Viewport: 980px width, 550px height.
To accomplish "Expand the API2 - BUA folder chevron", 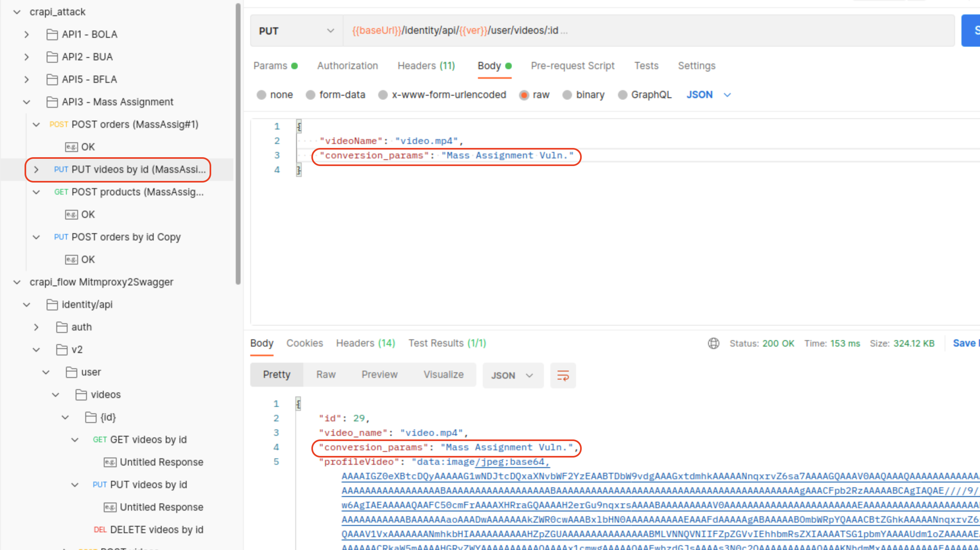I will [27, 57].
